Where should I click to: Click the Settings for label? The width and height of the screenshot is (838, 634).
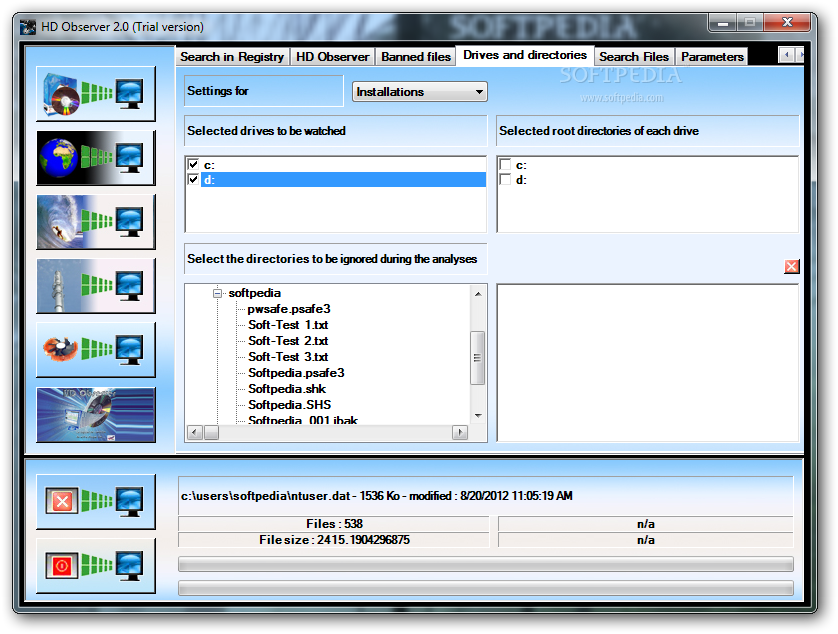pyautogui.click(x=263, y=91)
